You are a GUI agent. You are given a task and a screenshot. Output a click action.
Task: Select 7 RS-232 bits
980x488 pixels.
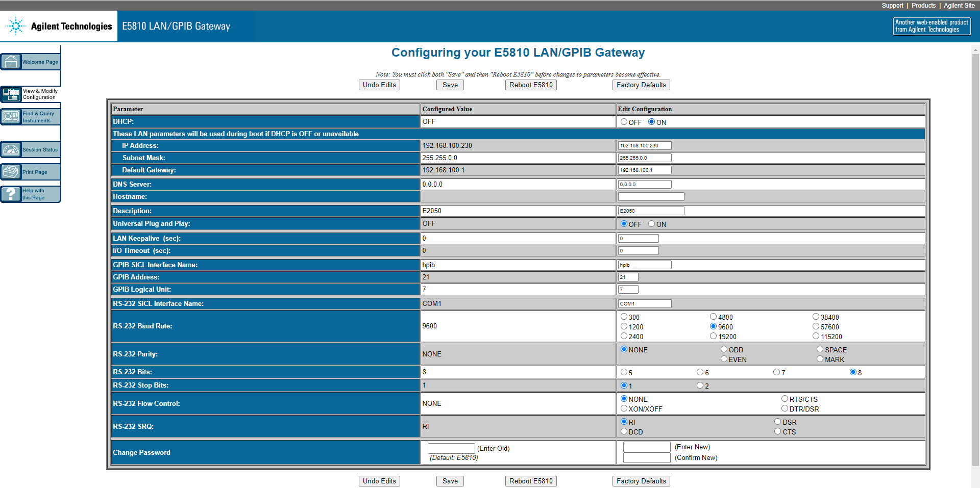pos(776,372)
